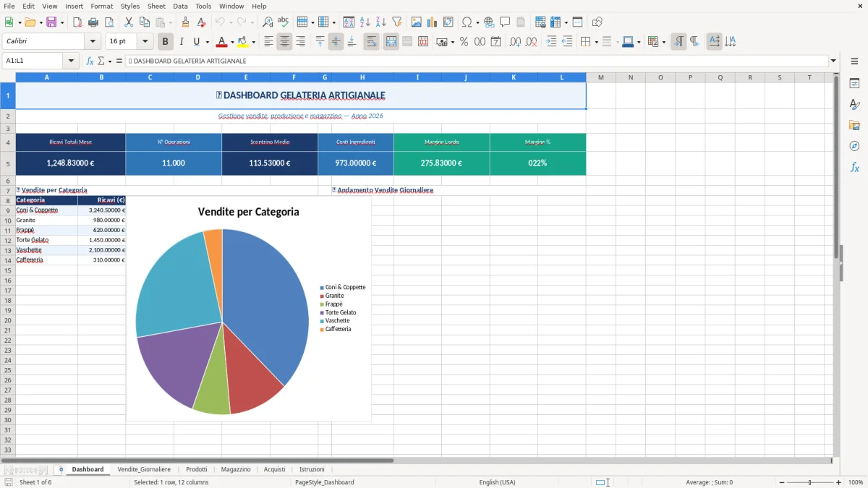The image size is (868, 488).
Task: Open the Borders dropdown arrow
Action: coord(596,42)
